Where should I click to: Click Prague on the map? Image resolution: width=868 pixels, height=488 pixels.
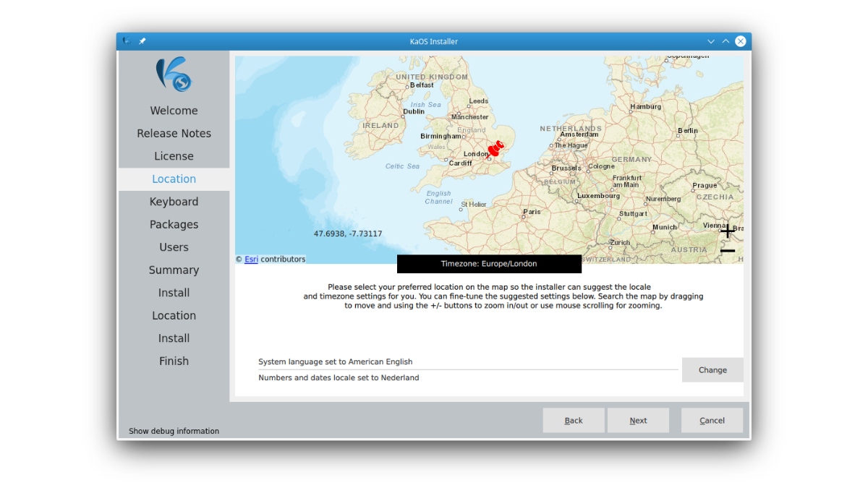(x=705, y=186)
